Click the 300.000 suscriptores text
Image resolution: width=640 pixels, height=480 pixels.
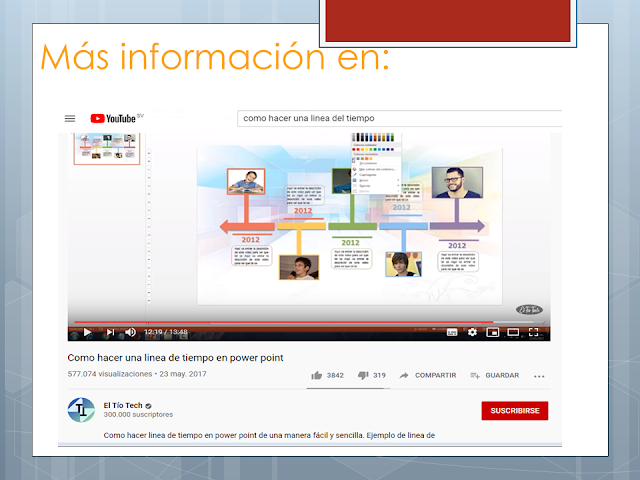(x=138, y=415)
